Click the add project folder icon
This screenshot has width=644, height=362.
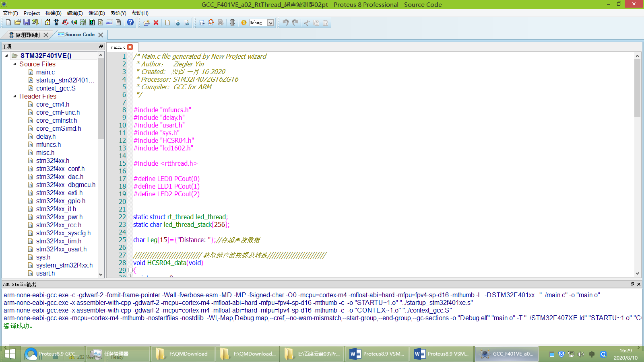147,23
